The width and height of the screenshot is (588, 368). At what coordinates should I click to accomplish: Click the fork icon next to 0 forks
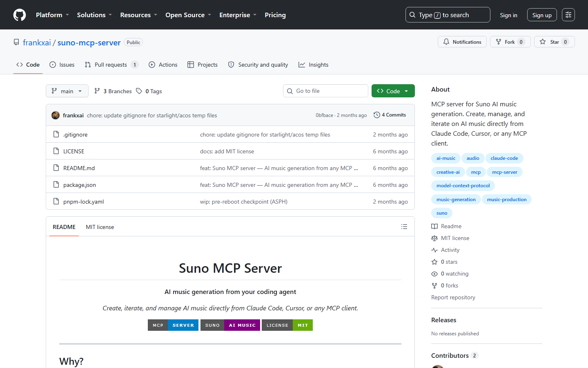pyautogui.click(x=434, y=285)
